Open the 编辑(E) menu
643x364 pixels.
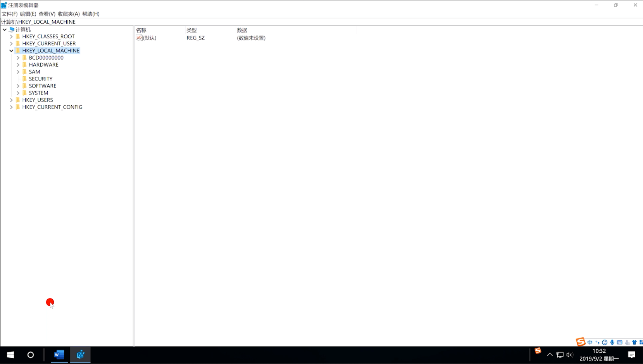(x=28, y=14)
